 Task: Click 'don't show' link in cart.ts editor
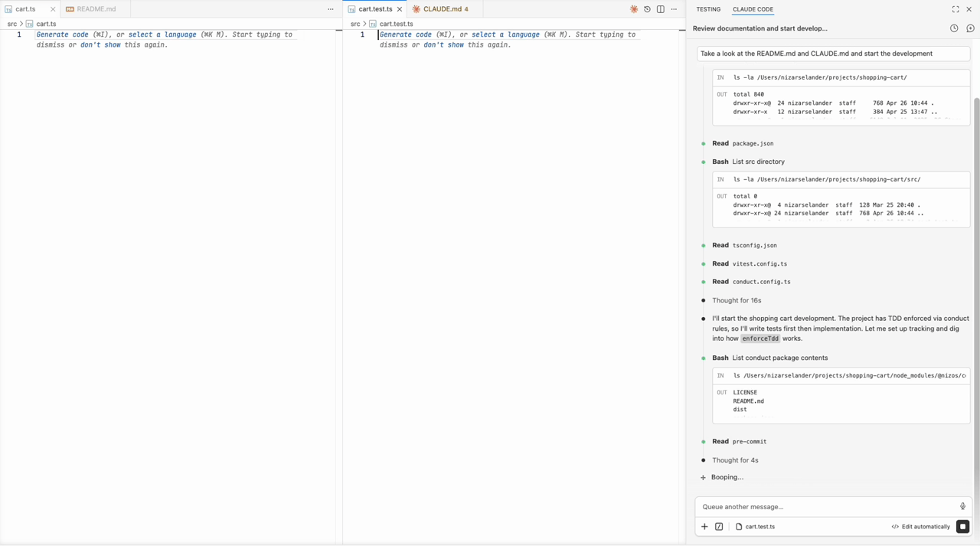coord(100,44)
